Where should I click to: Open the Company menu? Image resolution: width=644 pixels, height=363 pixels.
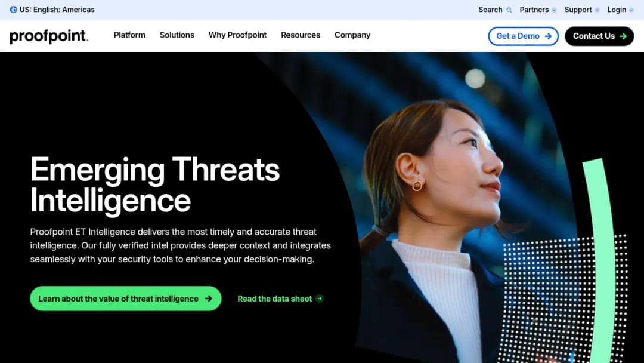point(352,35)
